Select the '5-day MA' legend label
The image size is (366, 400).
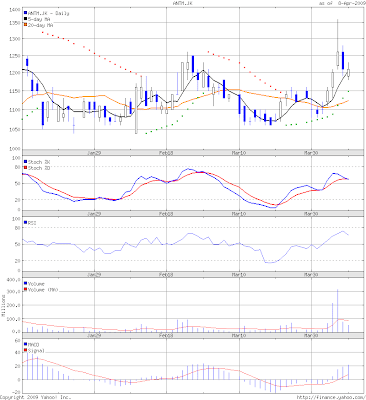point(40,19)
